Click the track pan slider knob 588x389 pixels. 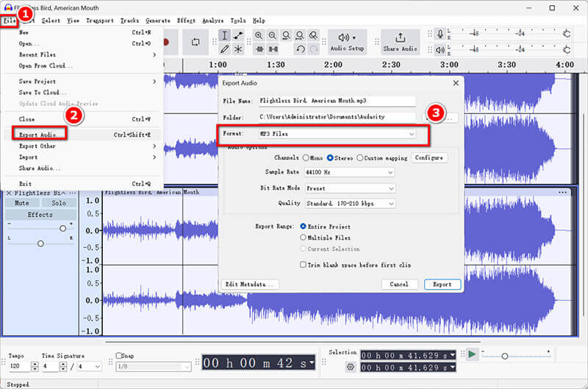point(40,243)
